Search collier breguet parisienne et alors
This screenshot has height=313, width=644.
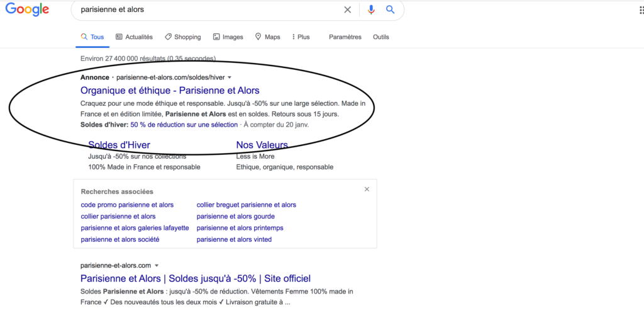[247, 205]
